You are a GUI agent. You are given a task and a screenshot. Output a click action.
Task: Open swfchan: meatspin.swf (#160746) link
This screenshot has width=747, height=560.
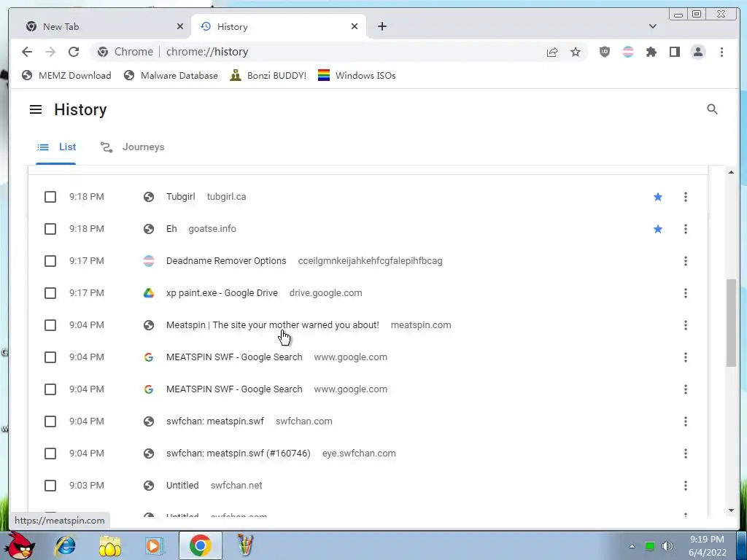coord(239,454)
